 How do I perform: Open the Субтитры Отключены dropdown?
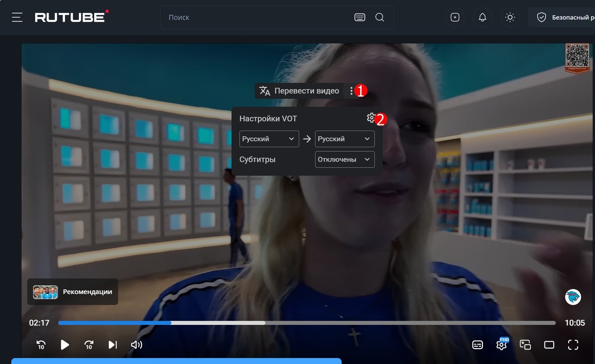345,159
